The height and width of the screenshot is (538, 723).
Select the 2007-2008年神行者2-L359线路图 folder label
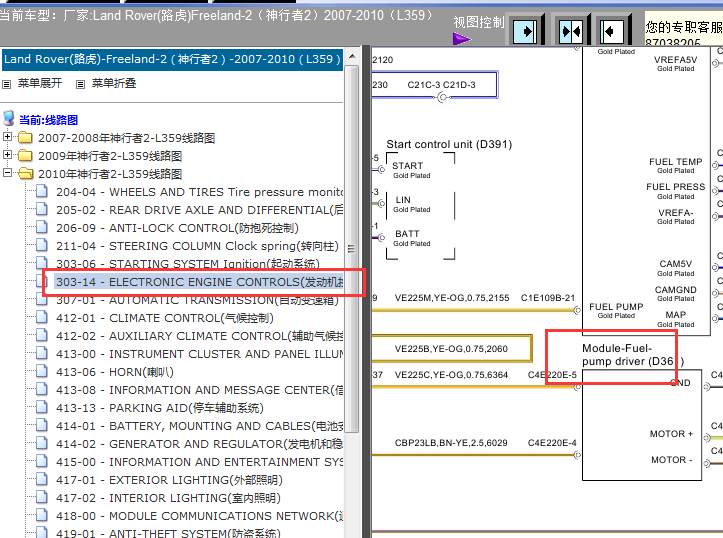pyautogui.click(x=126, y=138)
